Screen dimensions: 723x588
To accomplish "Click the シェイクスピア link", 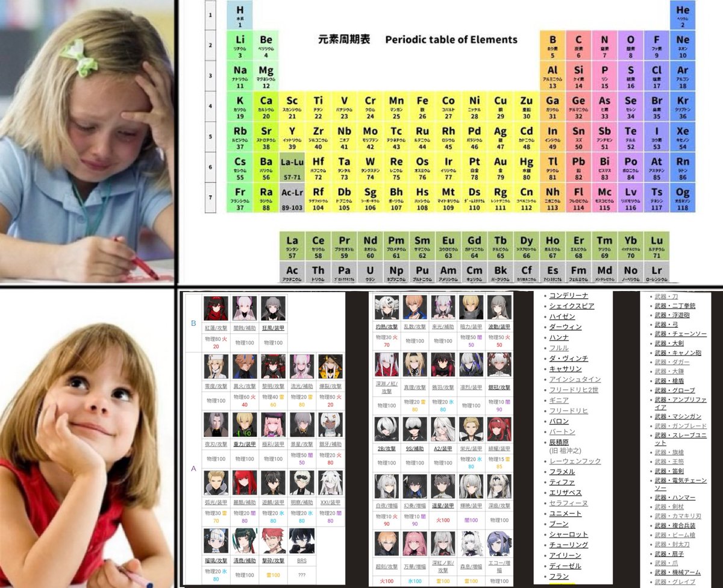I will click(x=572, y=306).
